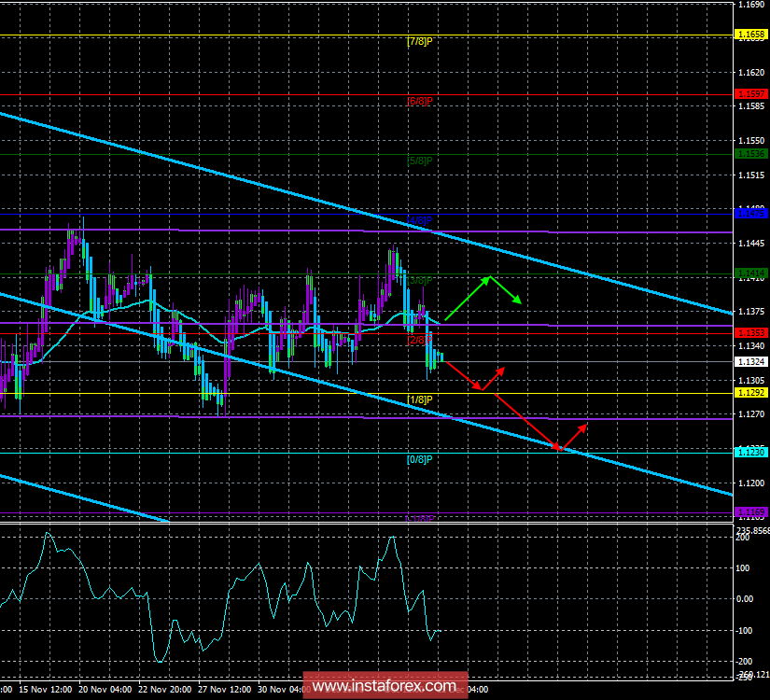This screenshot has height=700, width=770.
Task: Click the [7/8]P Murrey level label
Action: (419, 41)
